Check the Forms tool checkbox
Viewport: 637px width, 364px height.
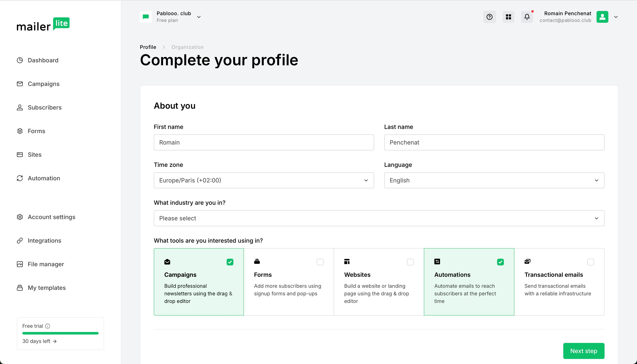[320, 262]
